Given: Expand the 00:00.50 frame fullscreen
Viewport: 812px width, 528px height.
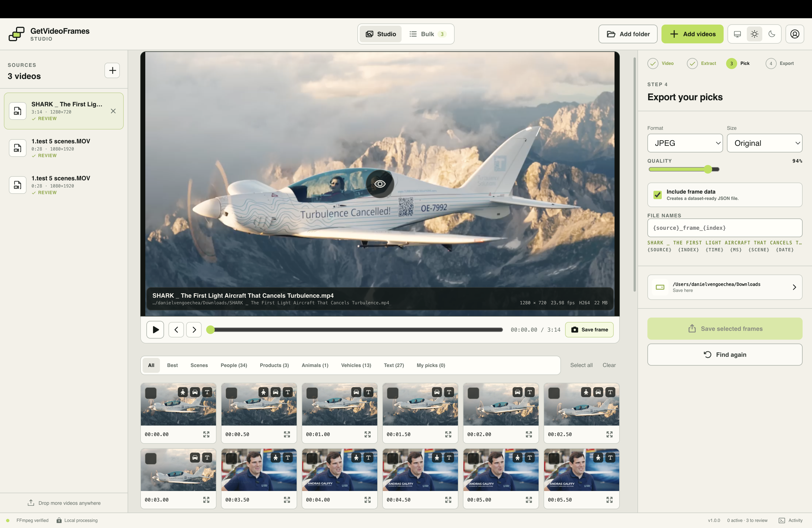Looking at the screenshot, I should tap(287, 434).
